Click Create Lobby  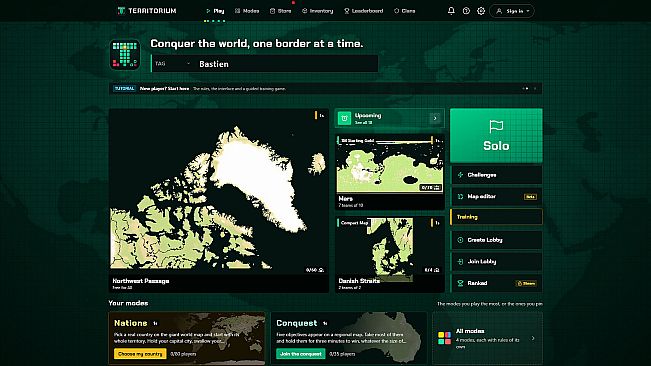coord(496,240)
